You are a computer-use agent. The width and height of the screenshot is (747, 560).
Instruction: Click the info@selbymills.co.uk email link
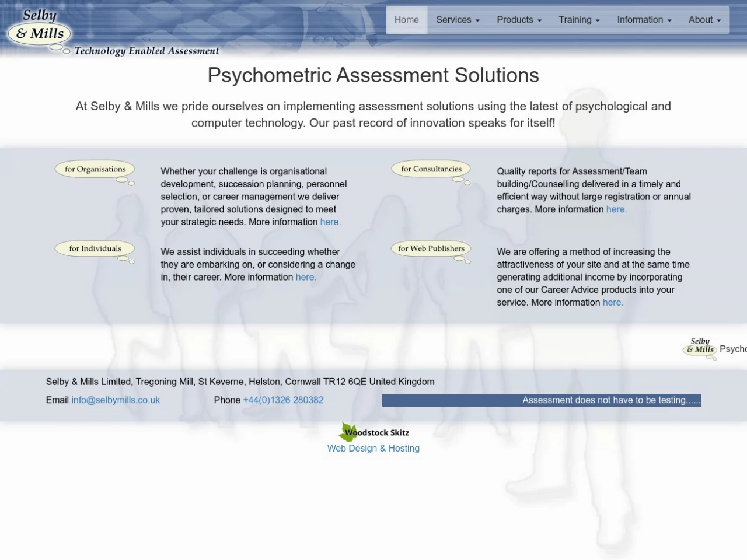click(x=116, y=400)
